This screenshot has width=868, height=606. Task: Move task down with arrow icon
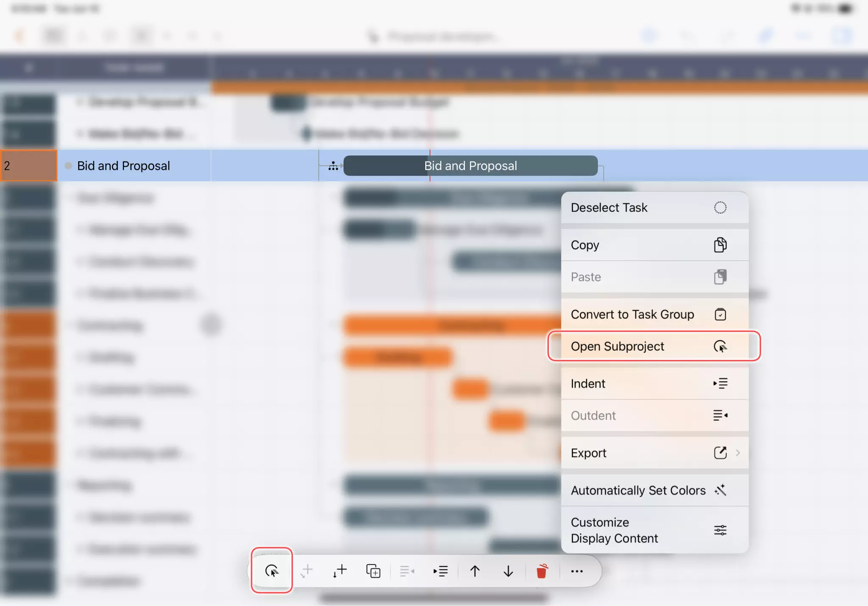(x=508, y=571)
